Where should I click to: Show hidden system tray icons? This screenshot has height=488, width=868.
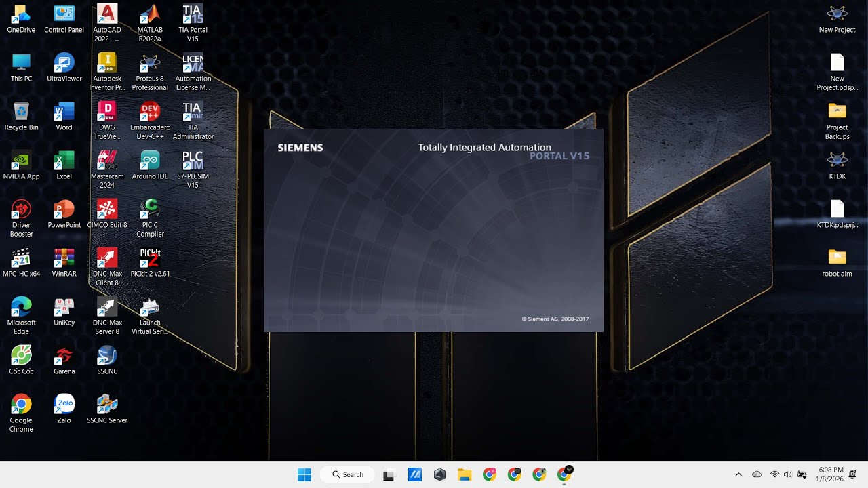(738, 474)
